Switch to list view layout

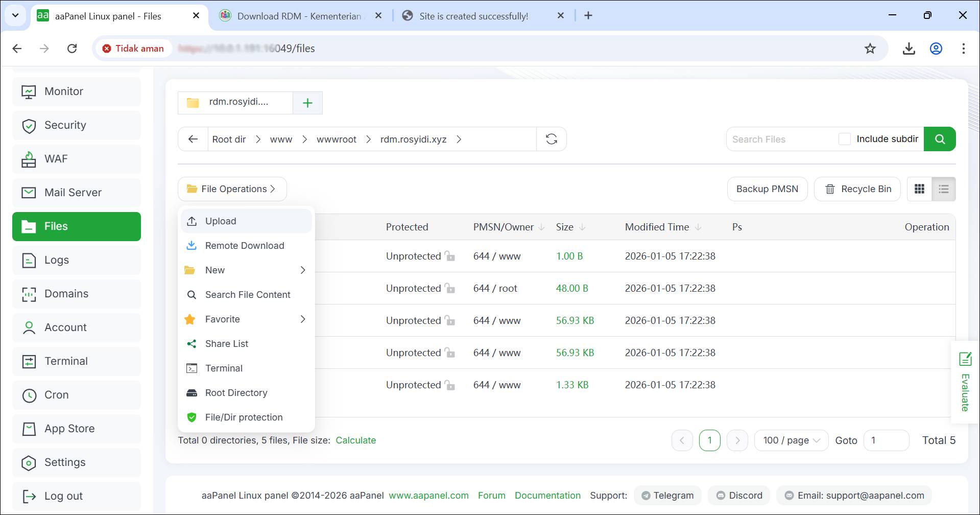[x=943, y=189]
